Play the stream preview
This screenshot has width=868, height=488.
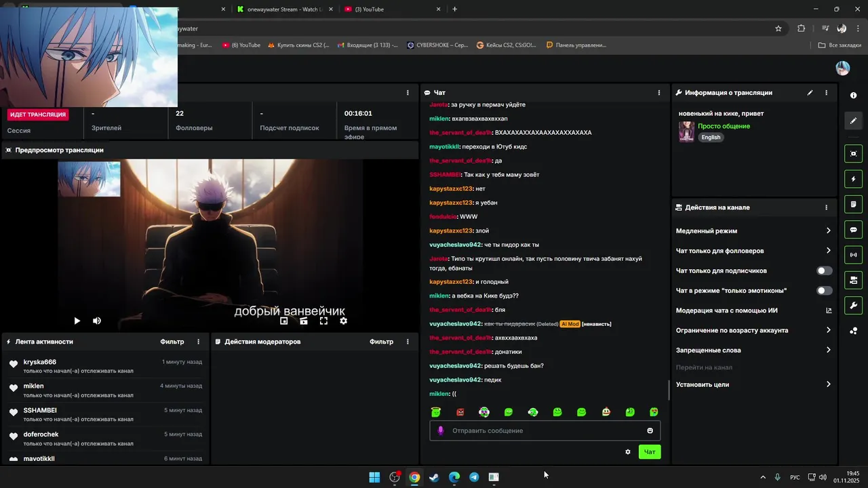pyautogui.click(x=77, y=321)
